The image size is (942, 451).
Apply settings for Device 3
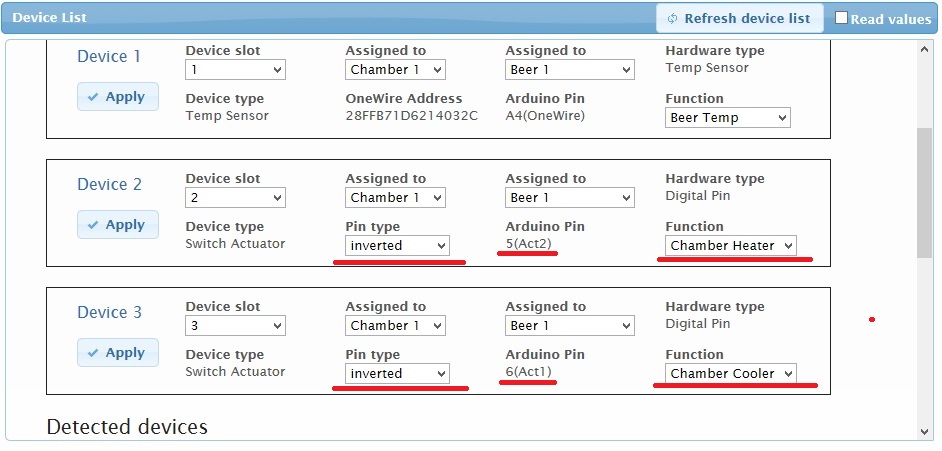(x=117, y=353)
